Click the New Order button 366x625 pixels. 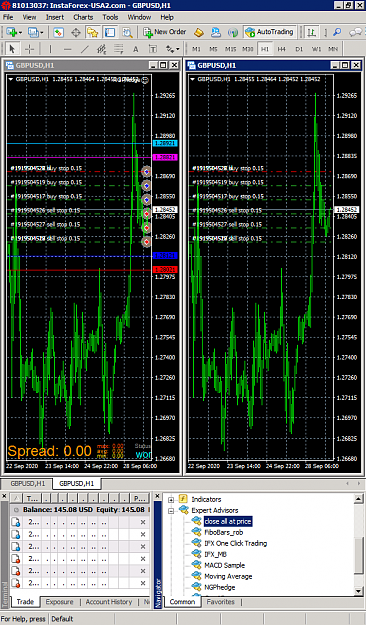(x=165, y=32)
